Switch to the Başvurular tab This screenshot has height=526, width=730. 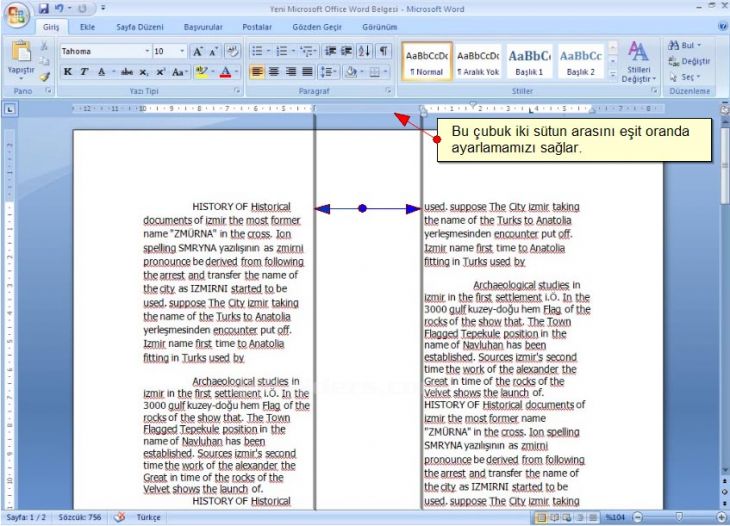[x=203, y=27]
